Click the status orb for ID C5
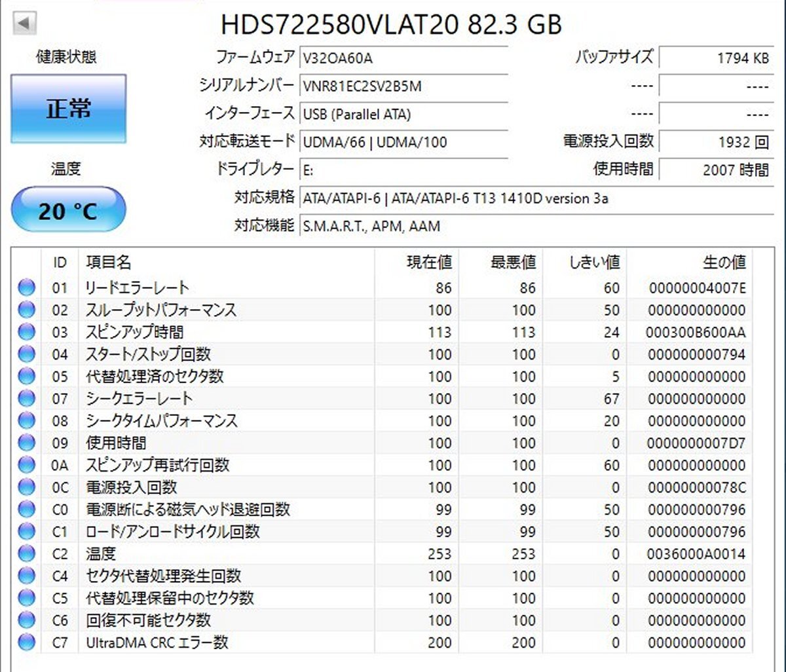 point(26,598)
